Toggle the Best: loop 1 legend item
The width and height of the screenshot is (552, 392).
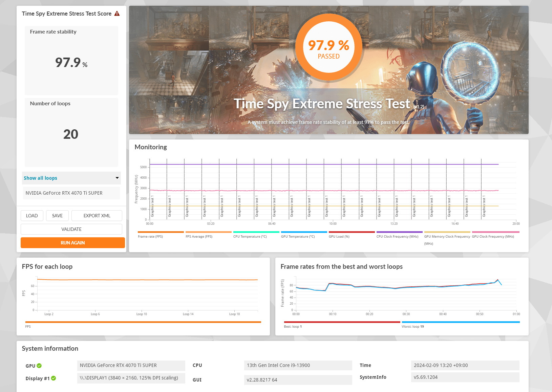coord(342,324)
